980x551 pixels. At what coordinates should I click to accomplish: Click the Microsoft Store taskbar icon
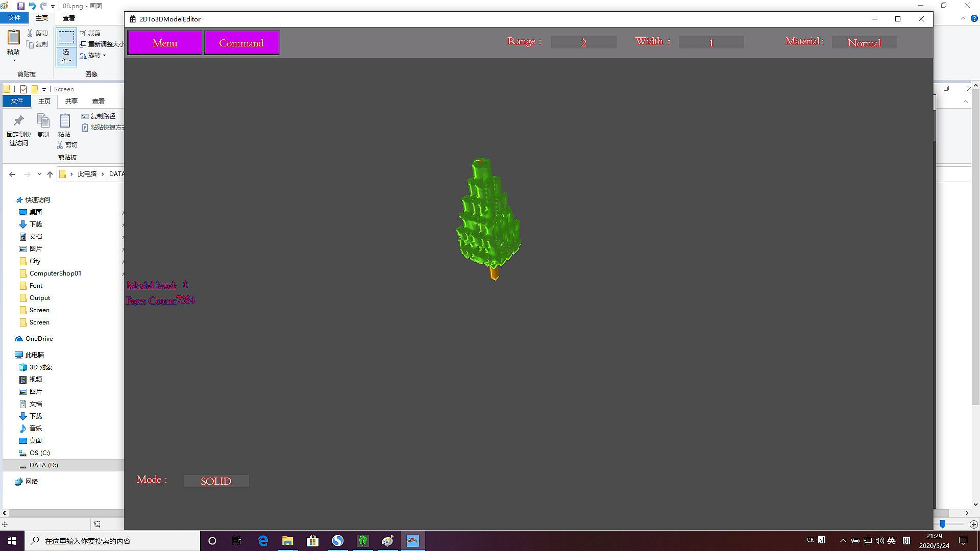[312, 541]
